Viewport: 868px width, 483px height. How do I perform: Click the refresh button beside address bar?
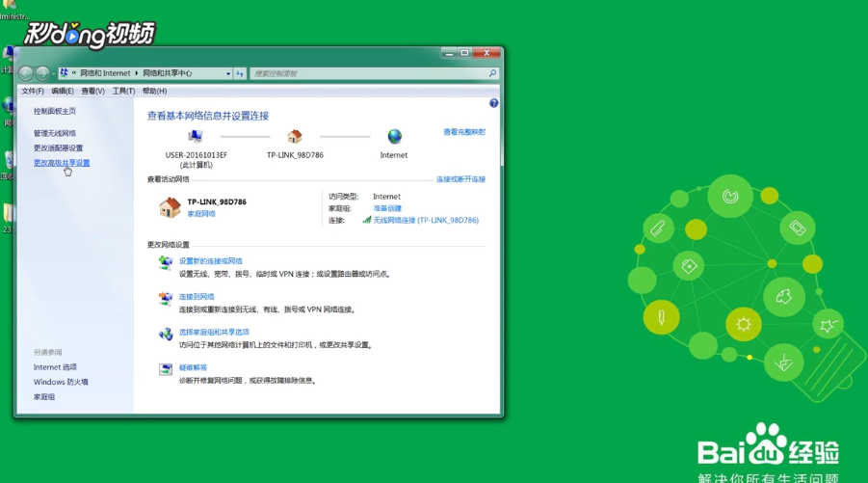[240, 73]
